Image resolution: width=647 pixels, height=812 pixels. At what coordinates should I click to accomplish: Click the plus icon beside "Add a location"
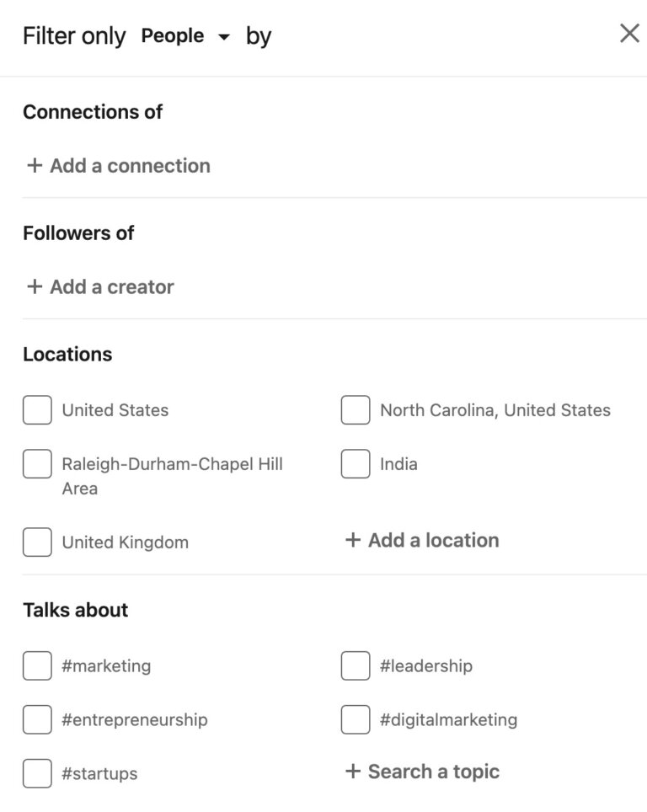pyautogui.click(x=352, y=540)
